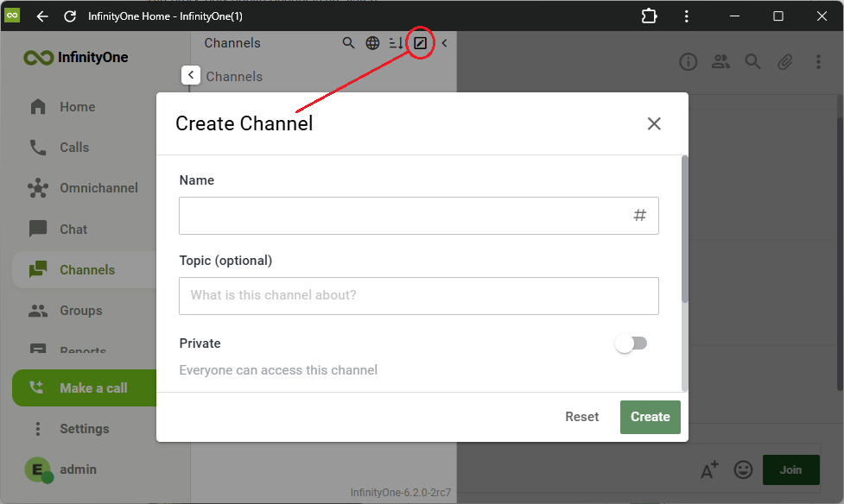Click the sort channels icon
Viewport: 844px width, 504px height.
[397, 43]
